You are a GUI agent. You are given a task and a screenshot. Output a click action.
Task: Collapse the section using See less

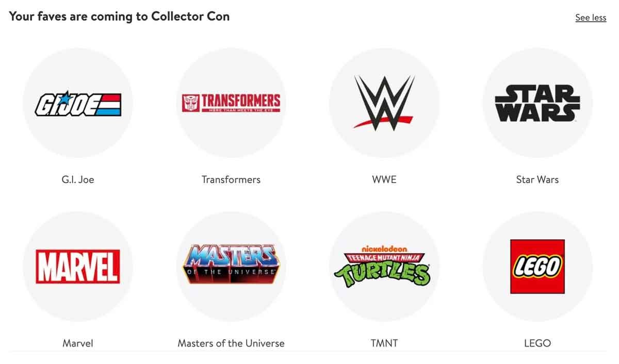click(x=591, y=17)
